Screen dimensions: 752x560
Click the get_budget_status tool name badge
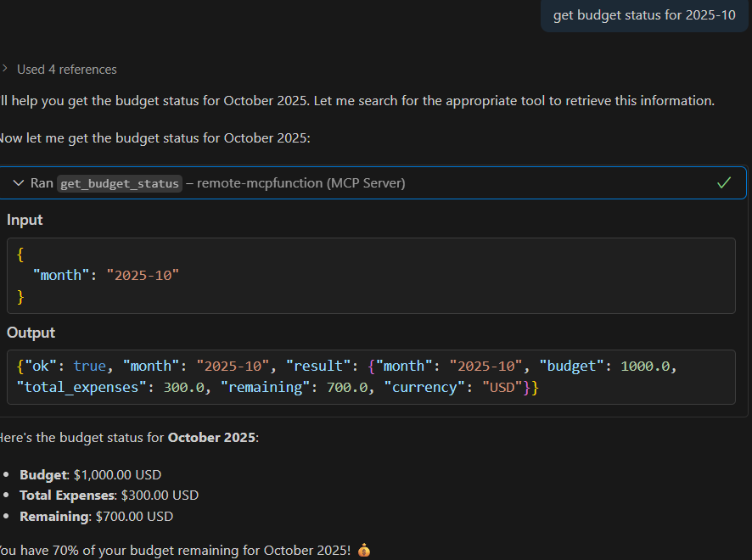[120, 183]
